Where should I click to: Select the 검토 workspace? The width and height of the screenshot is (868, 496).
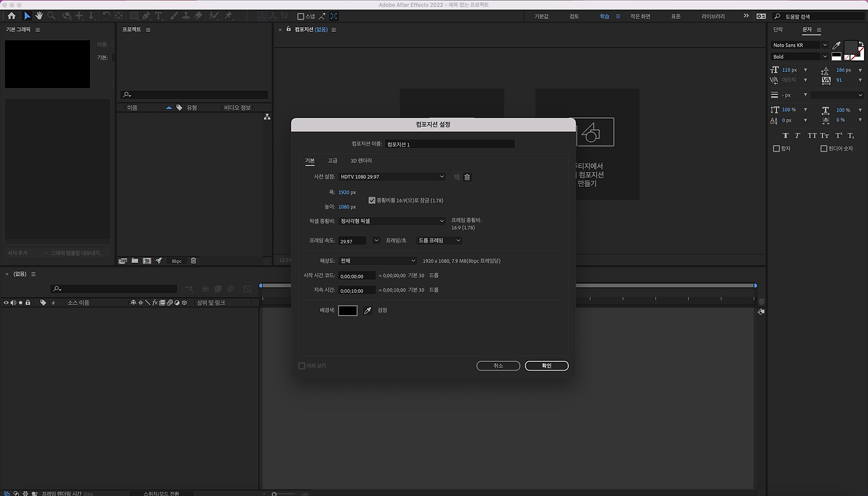coord(574,16)
